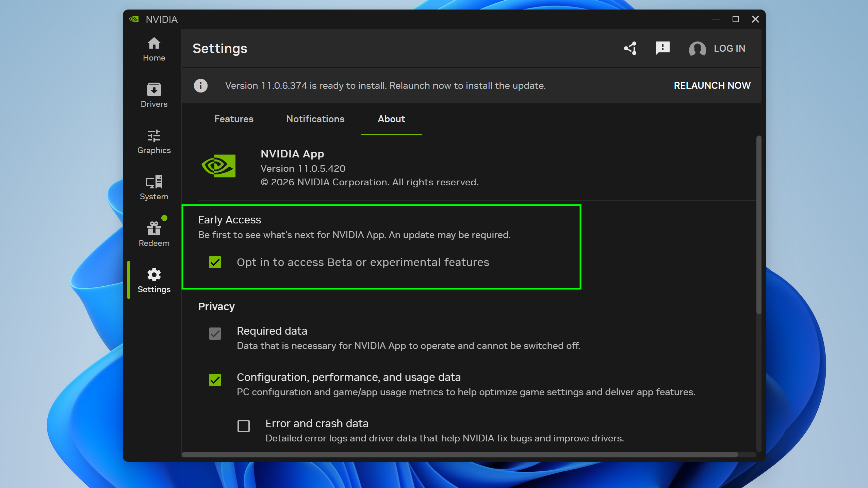Viewport: 868px width, 488px height.
Task: Click the Settings gear in sidebar
Action: point(154,279)
